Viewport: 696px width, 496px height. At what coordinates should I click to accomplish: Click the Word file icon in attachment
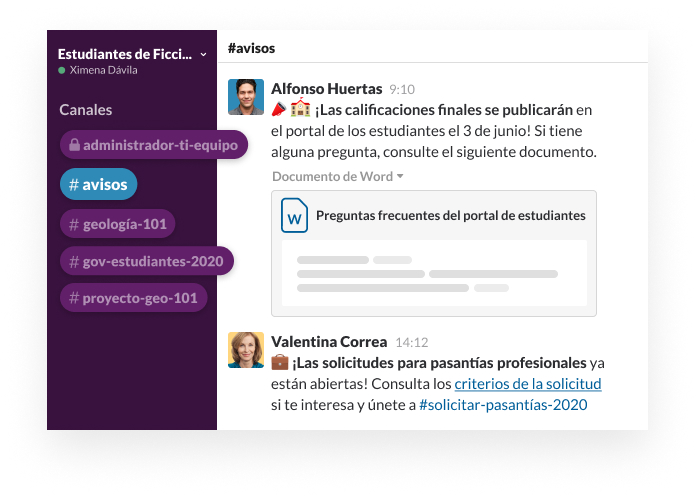294,215
